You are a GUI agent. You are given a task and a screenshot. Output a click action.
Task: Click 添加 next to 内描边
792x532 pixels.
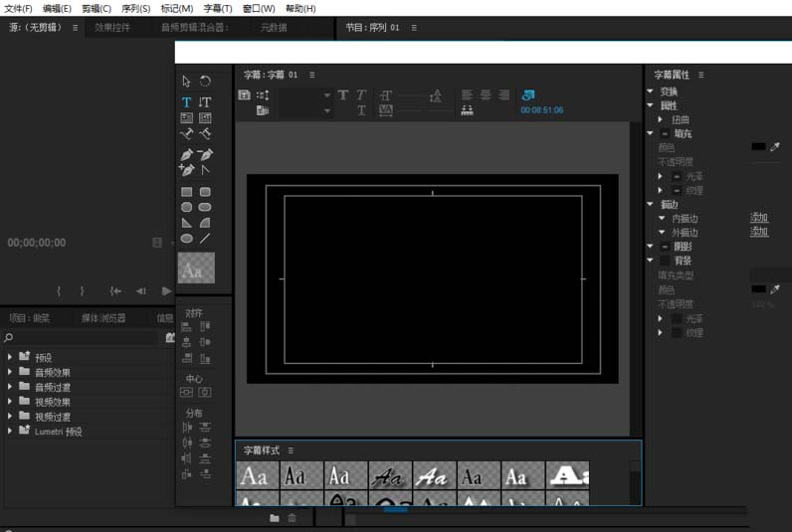[759, 218]
